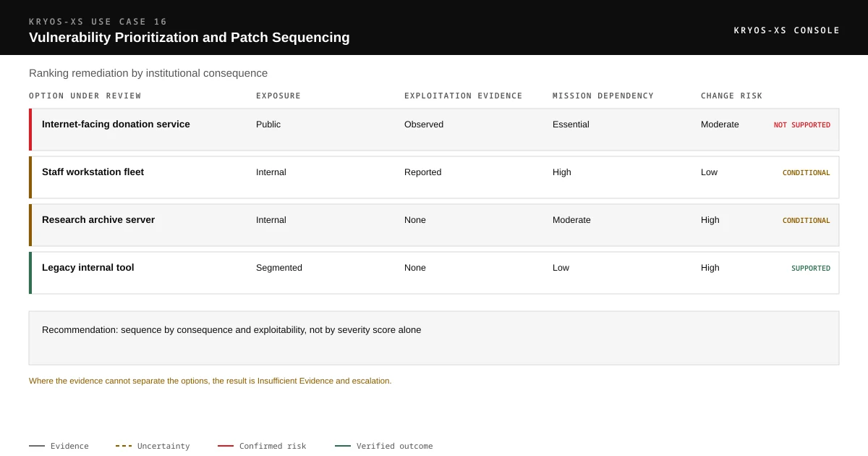
Task: Click the EXPLOITATION EVIDENCE column header
Action: [x=463, y=96]
